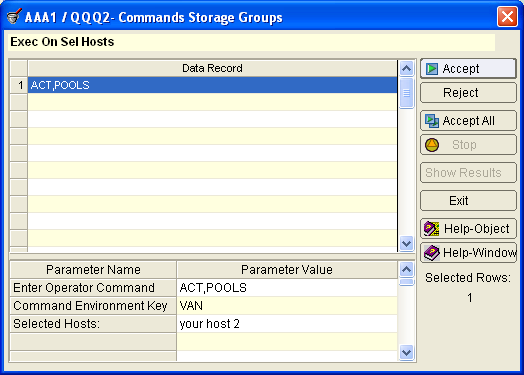
Task: Click the orange Stop circle icon
Action: click(432, 145)
